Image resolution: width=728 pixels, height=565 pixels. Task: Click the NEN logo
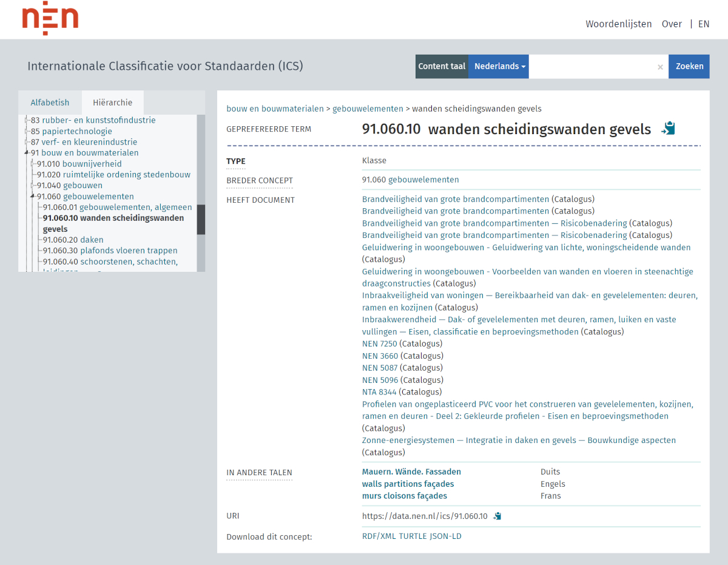[x=50, y=19]
